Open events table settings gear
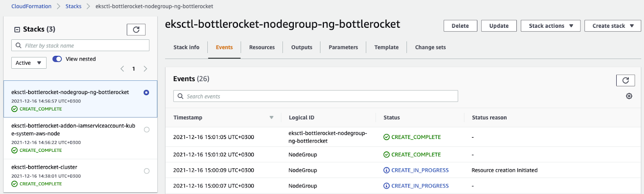The image size is (644, 194). 629,96
